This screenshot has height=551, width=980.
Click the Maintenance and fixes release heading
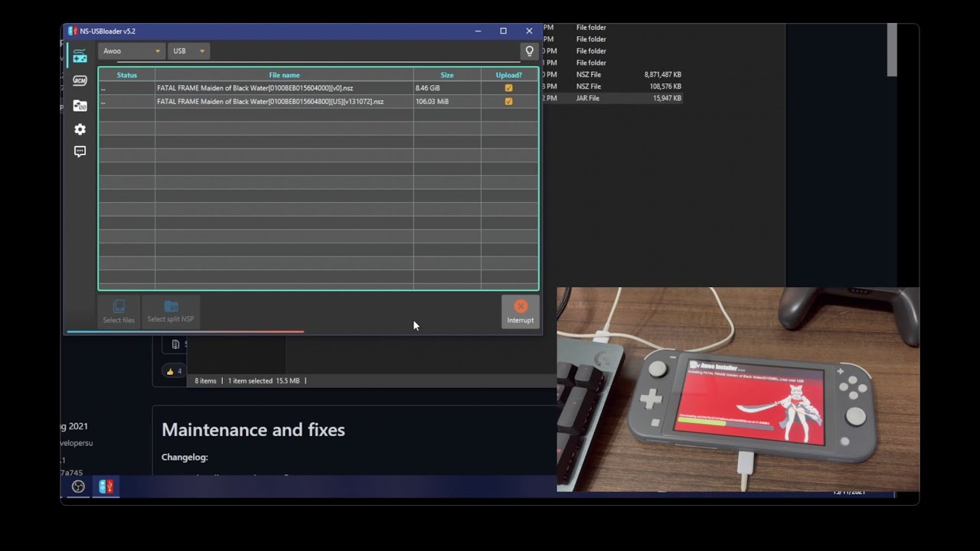[x=253, y=430]
